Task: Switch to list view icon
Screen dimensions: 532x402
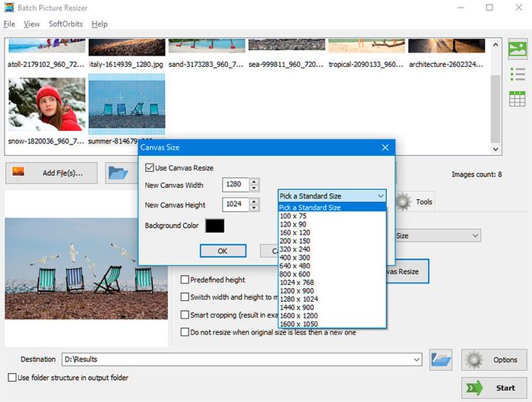Action: pyautogui.click(x=518, y=74)
